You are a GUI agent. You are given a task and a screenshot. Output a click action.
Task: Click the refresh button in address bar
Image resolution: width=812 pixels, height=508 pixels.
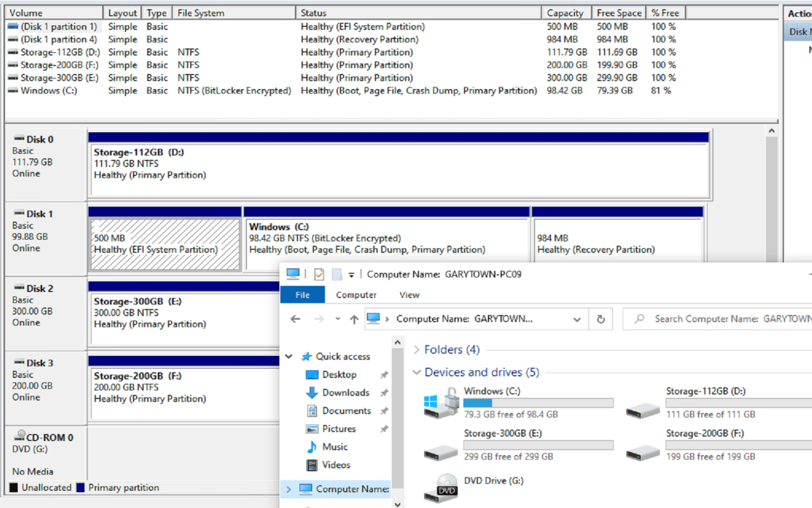(601, 319)
